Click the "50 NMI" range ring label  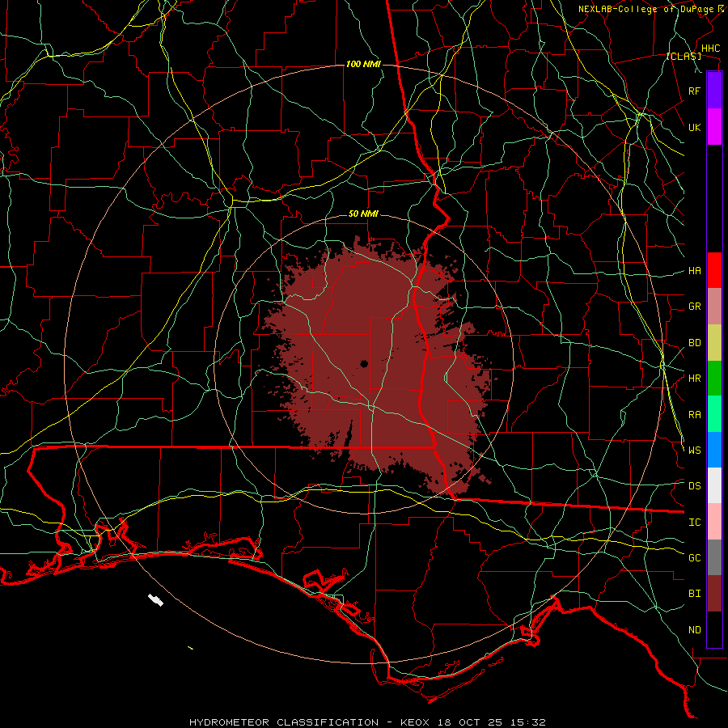pos(363,214)
